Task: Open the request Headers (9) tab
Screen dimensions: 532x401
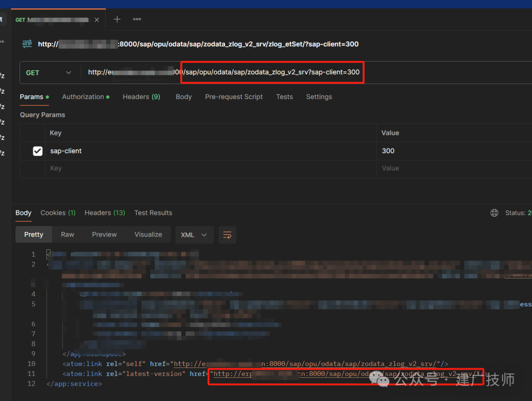Action: click(141, 97)
